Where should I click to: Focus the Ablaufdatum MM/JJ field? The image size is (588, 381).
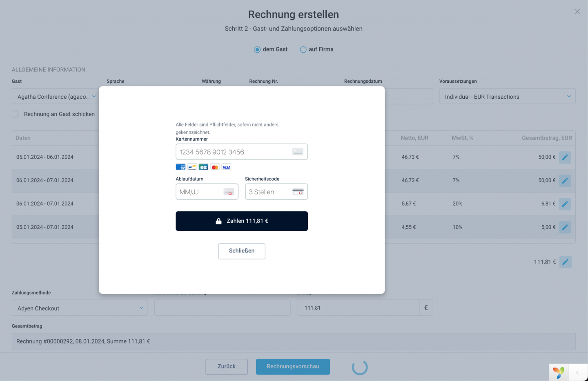(x=207, y=192)
